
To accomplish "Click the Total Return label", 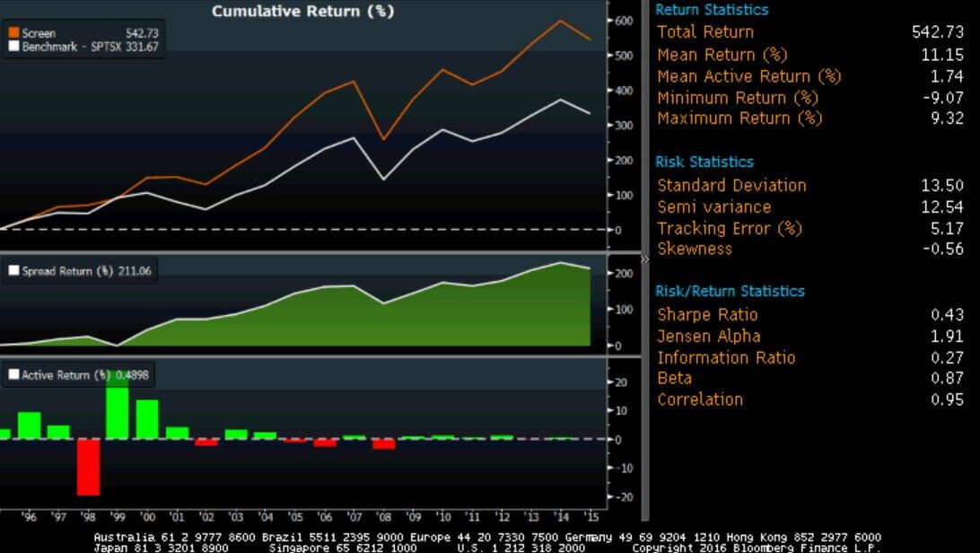I will coord(705,31).
